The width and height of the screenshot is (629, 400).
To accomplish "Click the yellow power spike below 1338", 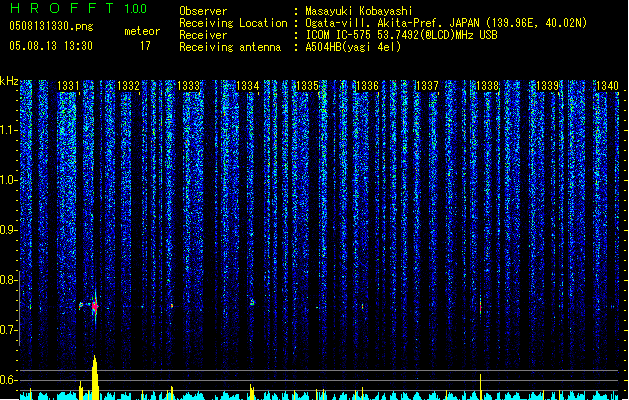I will (481, 386).
